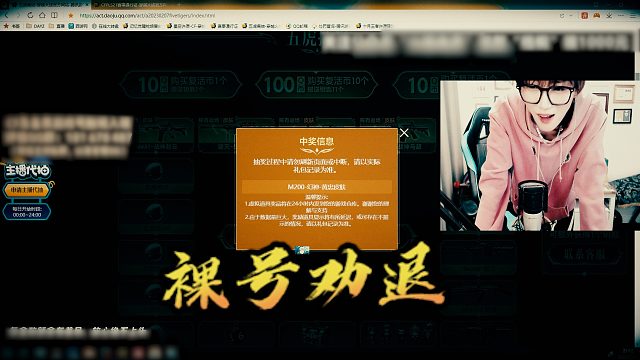Click the browser back arrow
Screen dimensions: 640x360
(6, 15)
